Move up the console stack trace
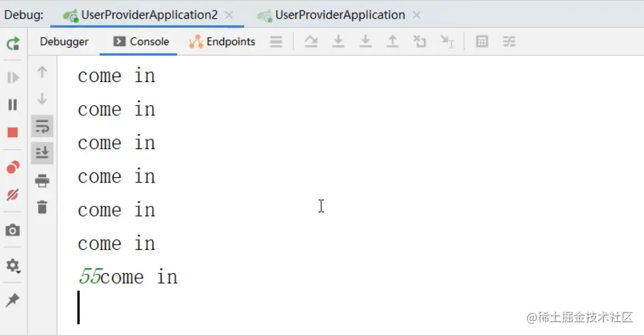This screenshot has height=335, width=644. point(42,72)
